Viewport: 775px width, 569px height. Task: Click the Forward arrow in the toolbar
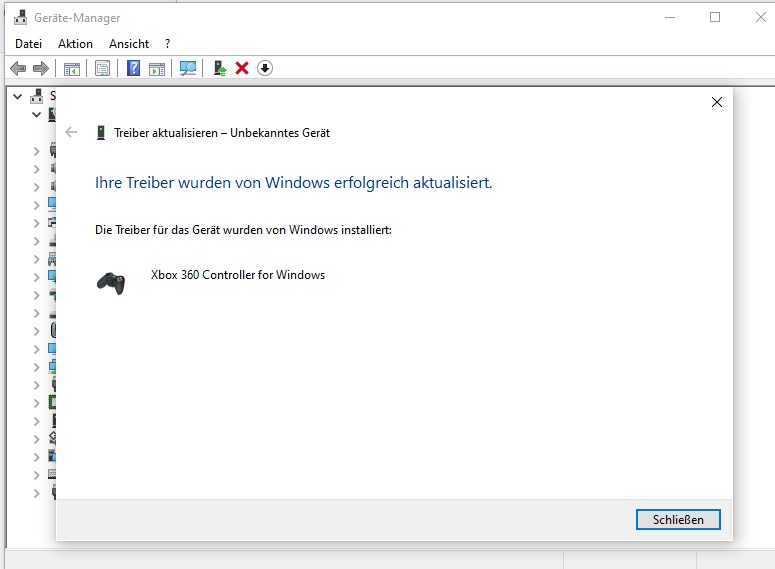coord(41,68)
